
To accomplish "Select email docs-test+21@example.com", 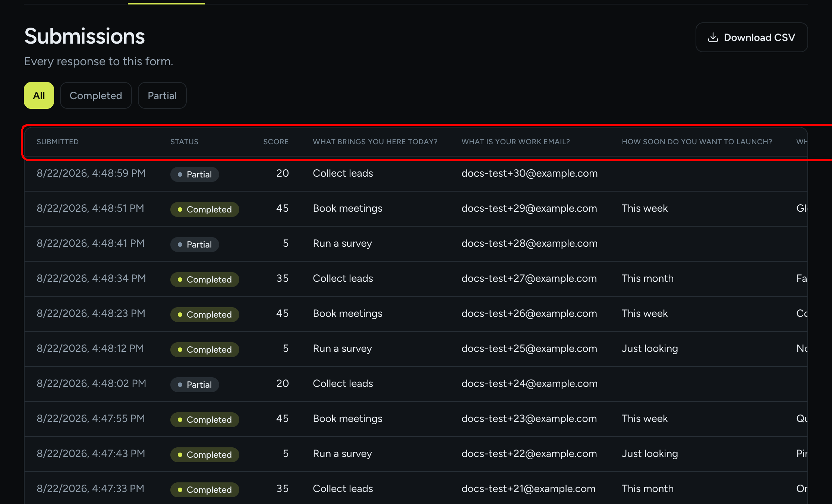I will (x=528, y=489).
